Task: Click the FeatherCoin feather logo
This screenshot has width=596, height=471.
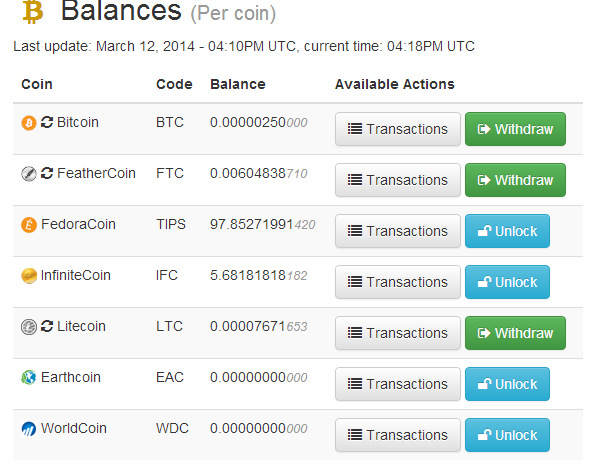Action: coord(29,174)
